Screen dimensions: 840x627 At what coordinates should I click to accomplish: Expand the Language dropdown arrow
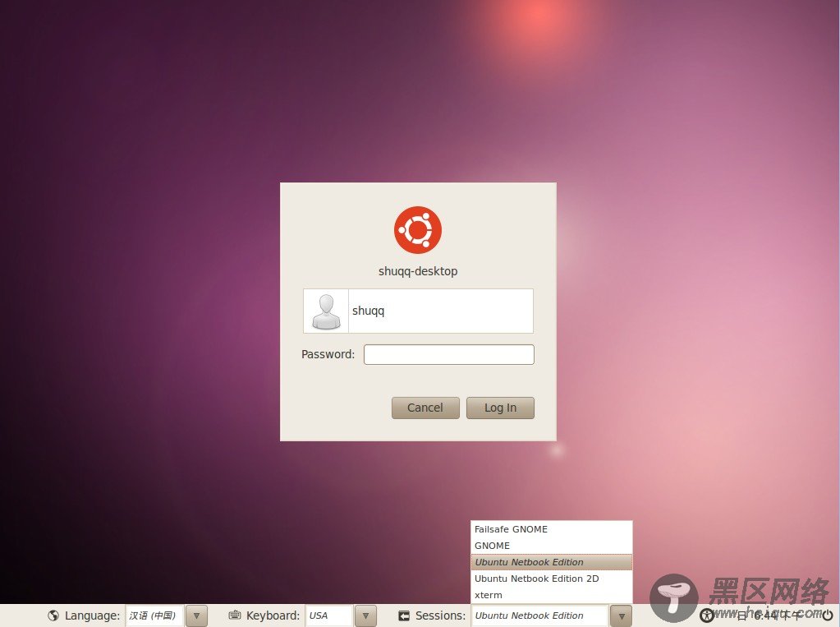click(x=196, y=615)
